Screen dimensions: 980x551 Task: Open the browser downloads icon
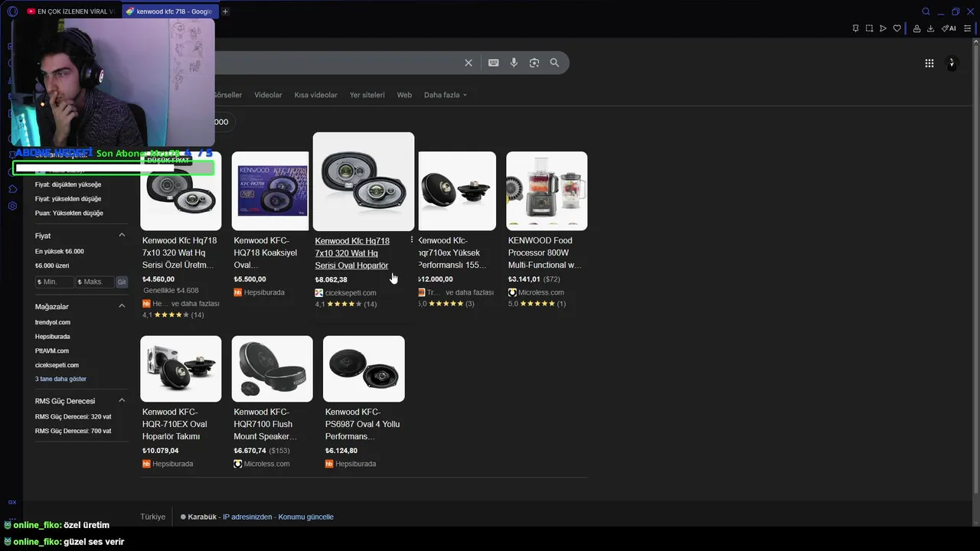[x=930, y=28]
